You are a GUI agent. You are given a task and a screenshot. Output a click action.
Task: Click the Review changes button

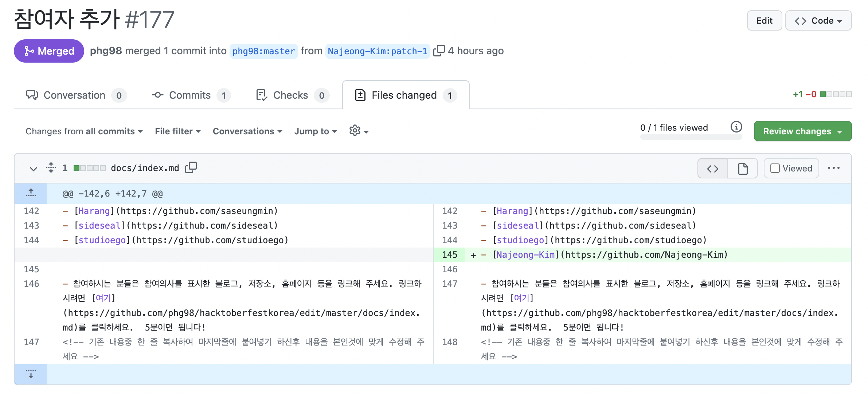[802, 131]
